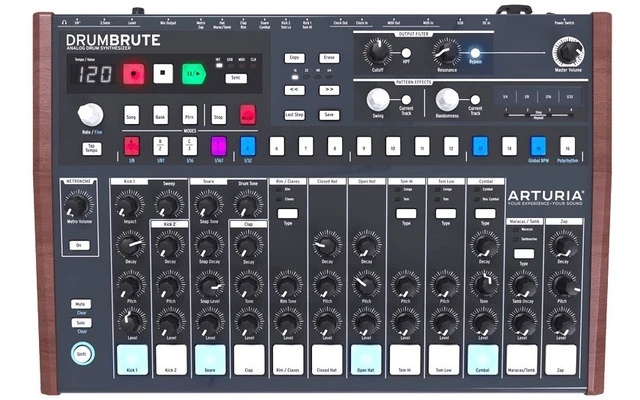Start playback with the green Play/Pause button
This screenshot has width=640, height=400.
coord(194,74)
